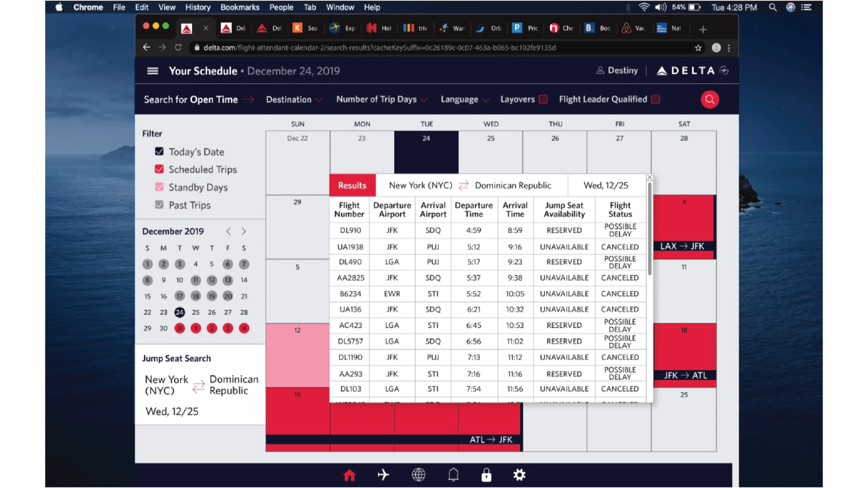The height and width of the screenshot is (488, 868).
Task: Open notifications bell icon
Action: 453,475
